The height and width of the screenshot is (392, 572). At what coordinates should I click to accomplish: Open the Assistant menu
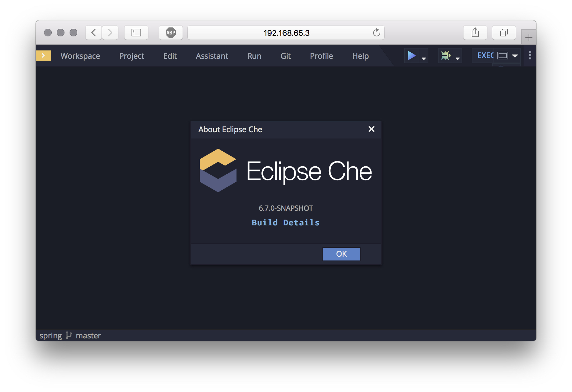212,56
